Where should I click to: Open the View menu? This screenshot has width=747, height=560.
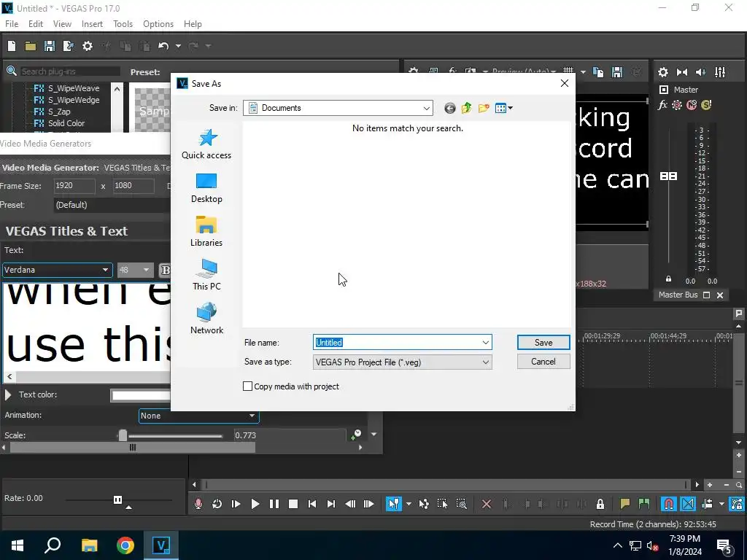(62, 24)
